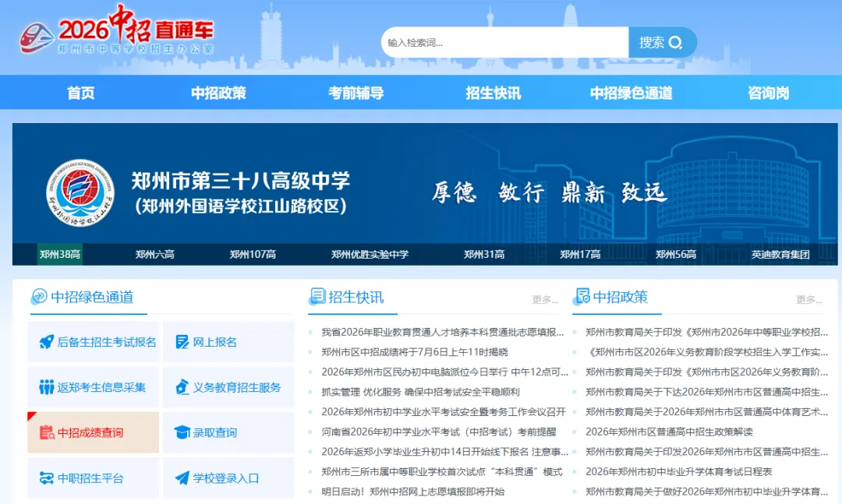Screen dimensions: 842x504
Task: Open policy 关于2026年郑州市市区普通高中体育艺术
Action: click(x=706, y=411)
